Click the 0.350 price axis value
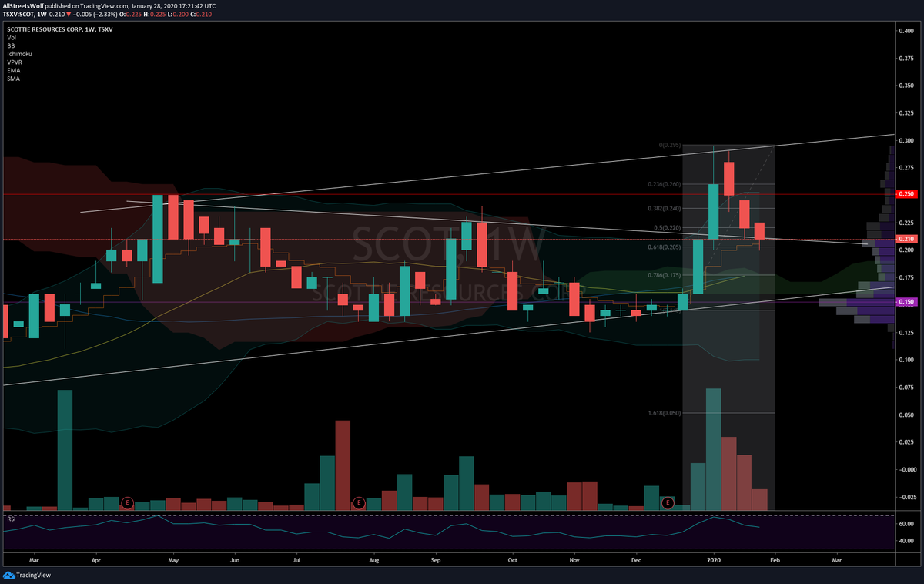 (x=906, y=86)
